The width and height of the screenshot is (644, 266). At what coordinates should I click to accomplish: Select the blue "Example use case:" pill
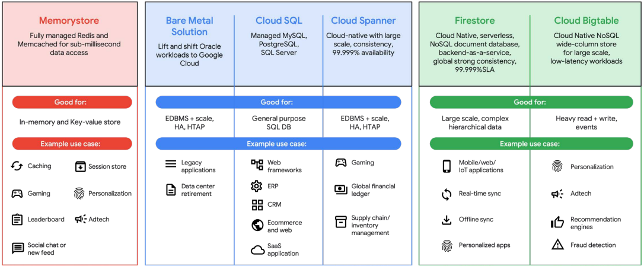tap(279, 144)
